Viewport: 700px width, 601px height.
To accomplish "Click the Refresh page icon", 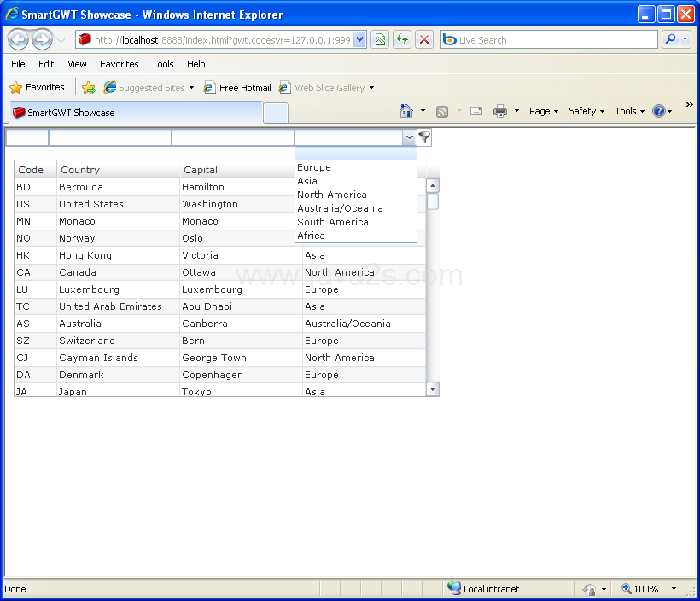I will [402, 40].
